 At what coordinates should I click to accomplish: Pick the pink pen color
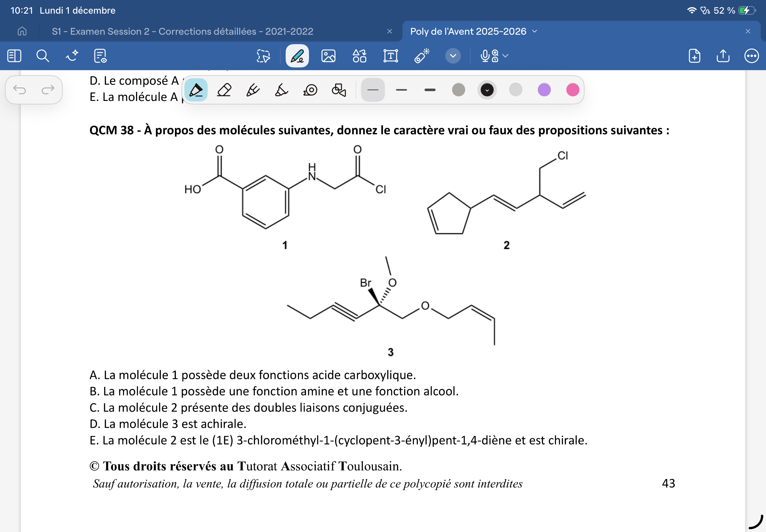click(x=573, y=90)
